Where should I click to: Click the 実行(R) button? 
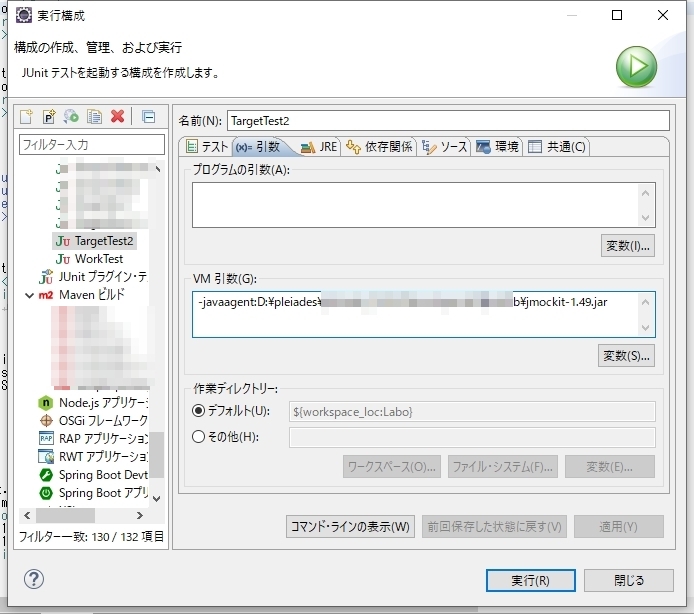click(531, 580)
